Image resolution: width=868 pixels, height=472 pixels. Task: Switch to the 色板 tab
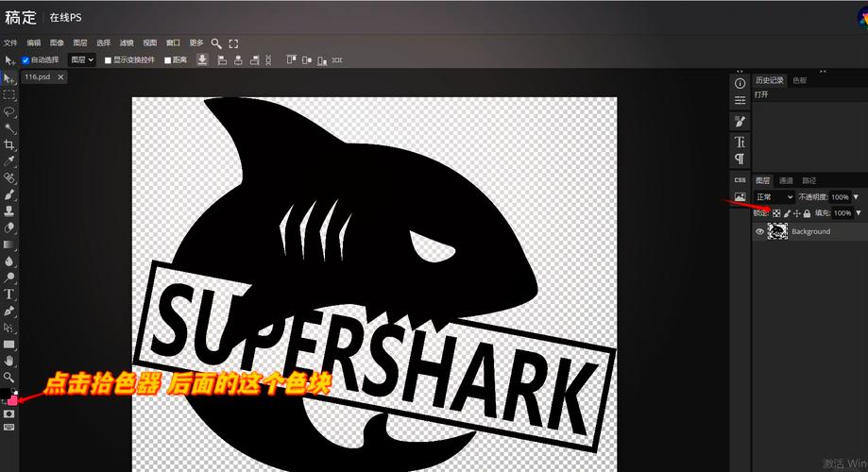tap(800, 80)
